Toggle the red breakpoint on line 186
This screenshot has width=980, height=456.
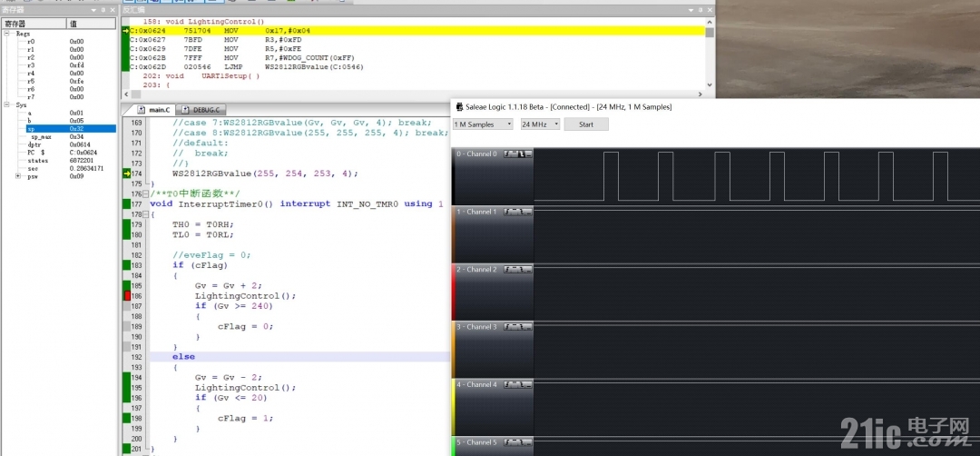[127, 295]
